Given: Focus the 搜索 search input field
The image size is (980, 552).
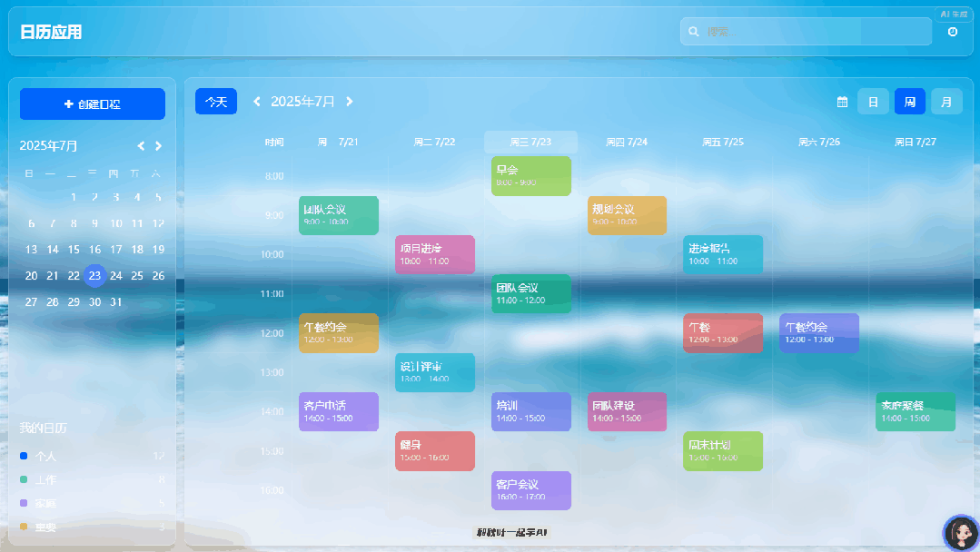Looking at the screenshot, I should click(813, 32).
